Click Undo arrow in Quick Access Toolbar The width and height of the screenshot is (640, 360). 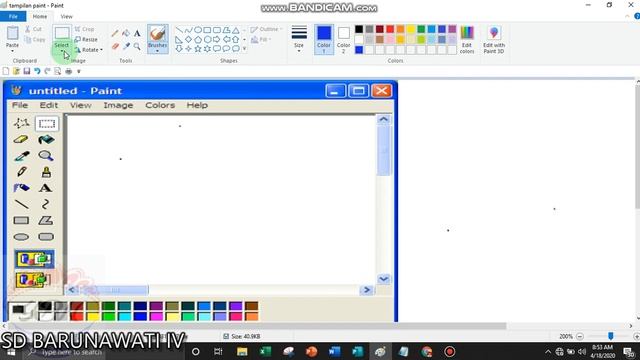click(37, 71)
